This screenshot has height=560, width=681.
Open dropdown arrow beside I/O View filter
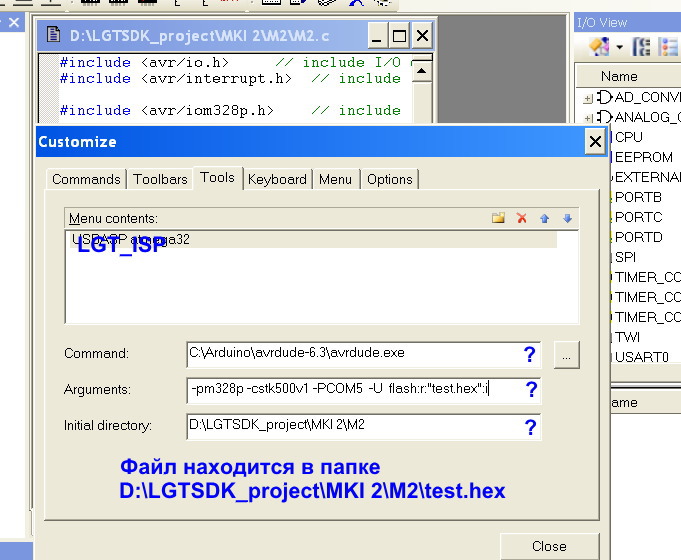pyautogui.click(x=619, y=47)
